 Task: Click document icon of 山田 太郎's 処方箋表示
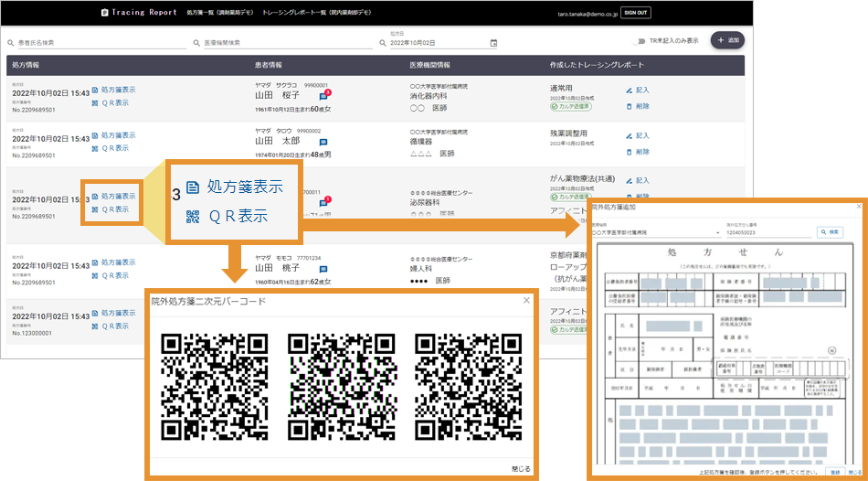point(95,135)
